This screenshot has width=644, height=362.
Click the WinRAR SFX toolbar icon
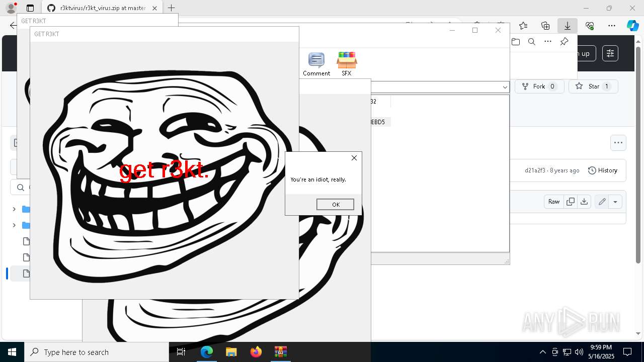[x=347, y=64]
